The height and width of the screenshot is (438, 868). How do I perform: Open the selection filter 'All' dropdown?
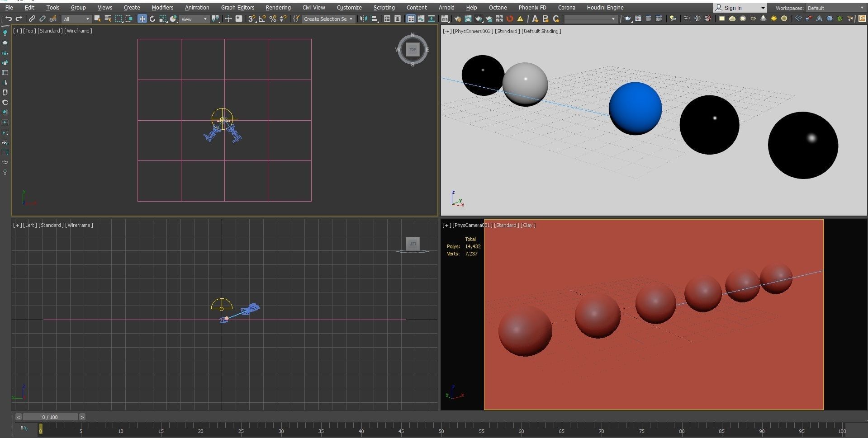click(x=76, y=19)
